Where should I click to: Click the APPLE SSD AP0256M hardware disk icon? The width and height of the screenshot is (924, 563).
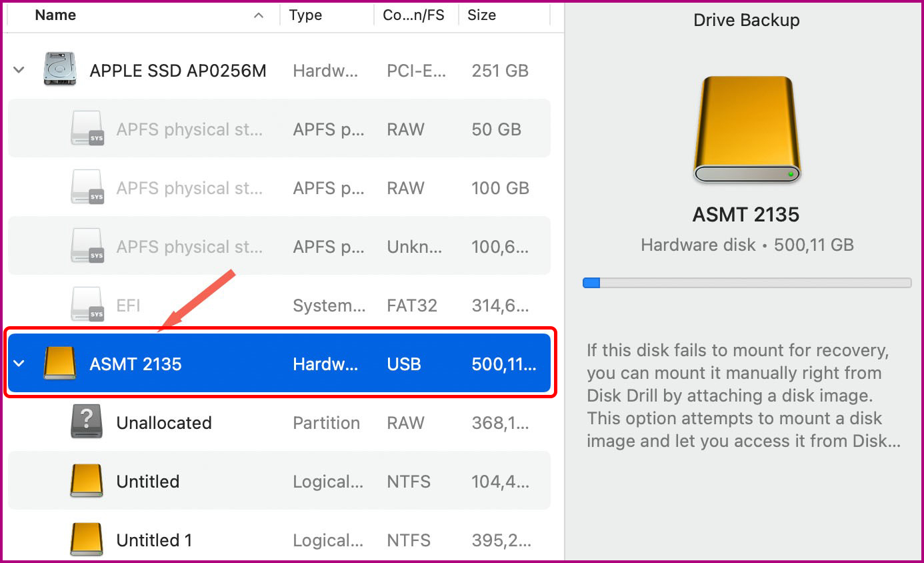click(59, 69)
